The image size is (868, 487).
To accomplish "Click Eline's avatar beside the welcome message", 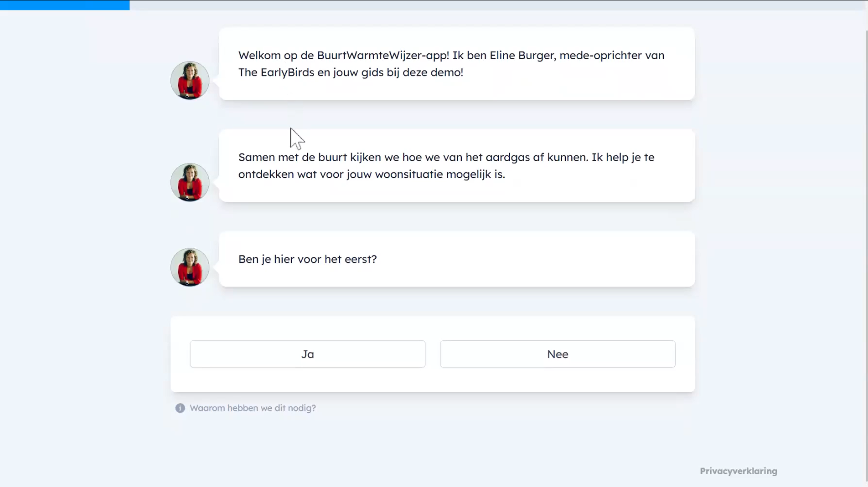I will (190, 81).
